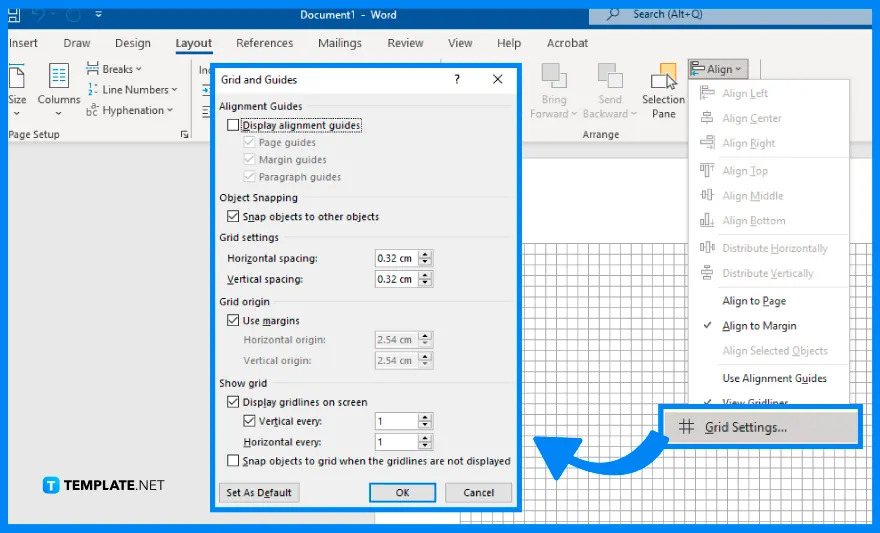Click the Line Numbers icon
880x533 pixels.
pos(93,89)
